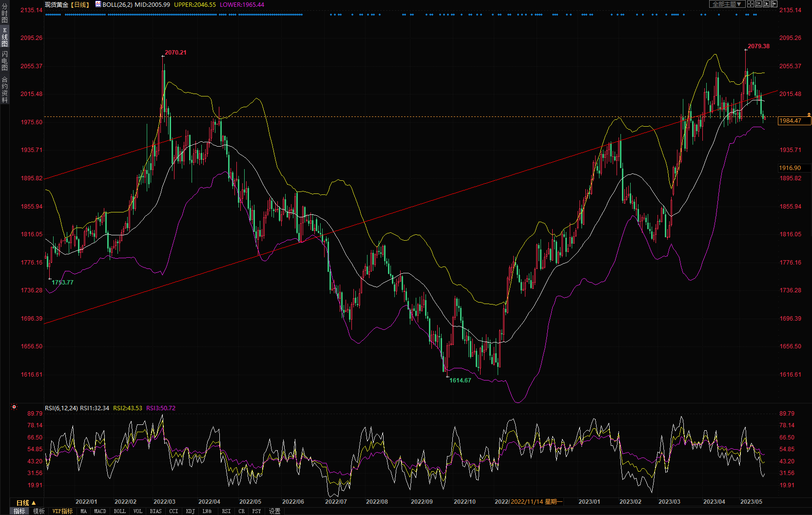The width and height of the screenshot is (812, 515).
Task: Select the VOL indicator
Action: pyautogui.click(x=138, y=511)
